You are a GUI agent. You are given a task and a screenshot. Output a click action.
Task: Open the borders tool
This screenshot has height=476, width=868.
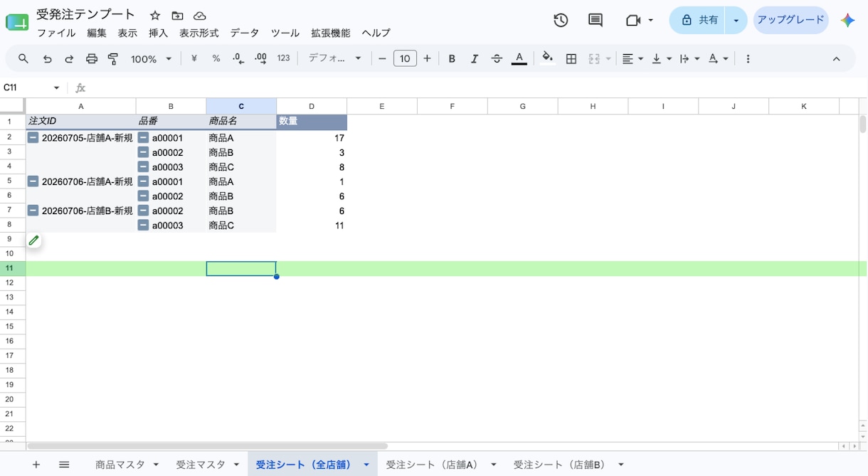point(571,58)
